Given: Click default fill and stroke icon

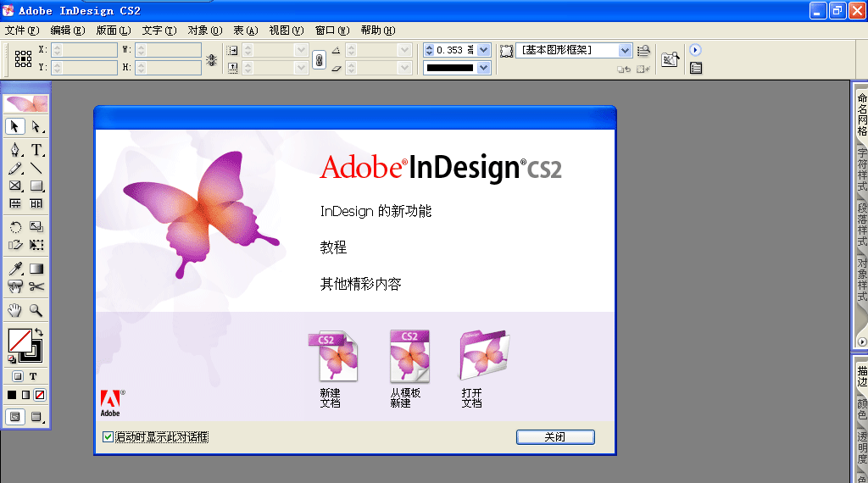Looking at the screenshot, I should [12, 359].
